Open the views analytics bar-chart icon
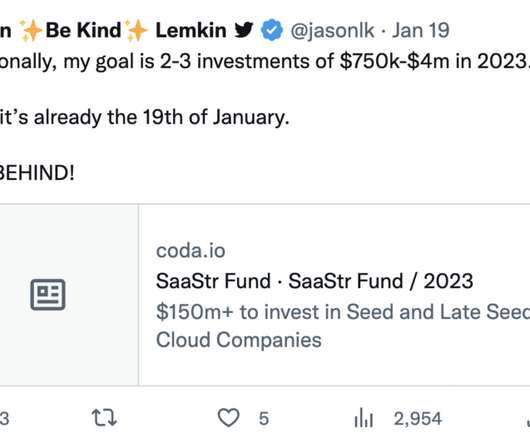The image size is (530, 443). coord(364,418)
